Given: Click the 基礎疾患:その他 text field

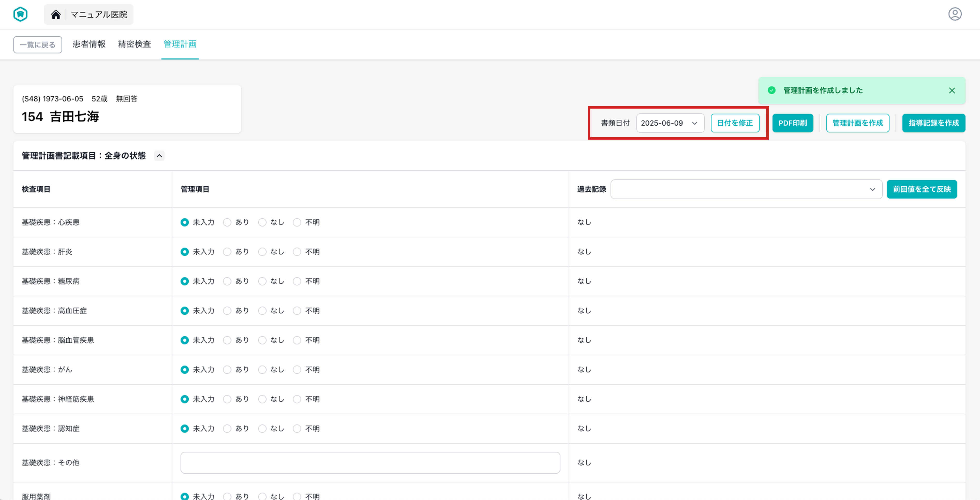Looking at the screenshot, I should [x=370, y=463].
